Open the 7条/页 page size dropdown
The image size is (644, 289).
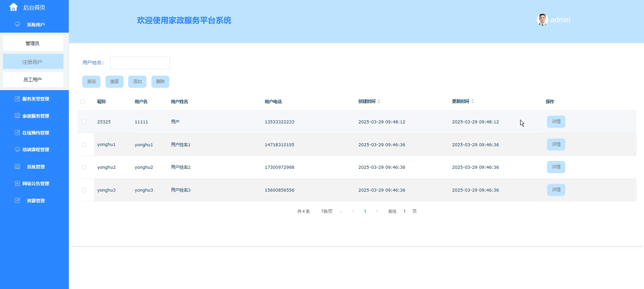pos(331,211)
